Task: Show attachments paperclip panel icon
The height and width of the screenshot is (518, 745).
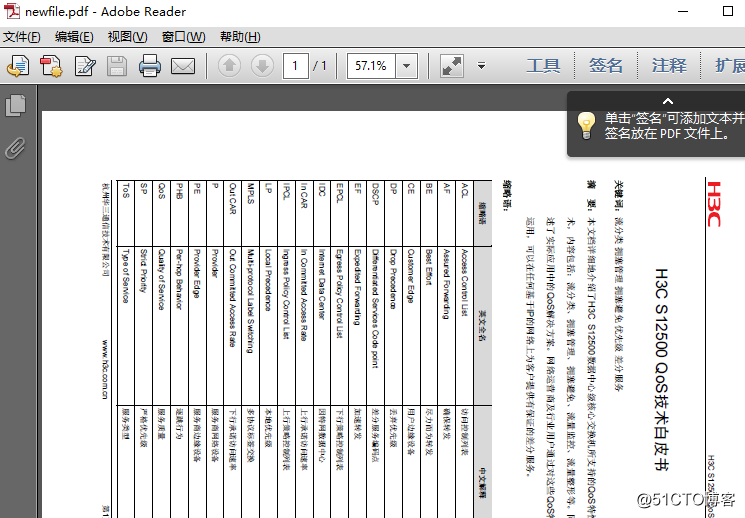Action: [x=16, y=148]
